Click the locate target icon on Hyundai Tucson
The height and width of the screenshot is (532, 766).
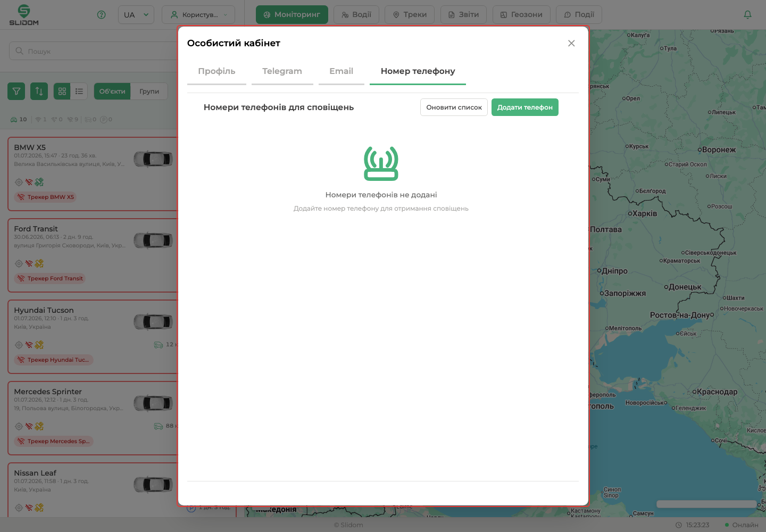point(19,345)
